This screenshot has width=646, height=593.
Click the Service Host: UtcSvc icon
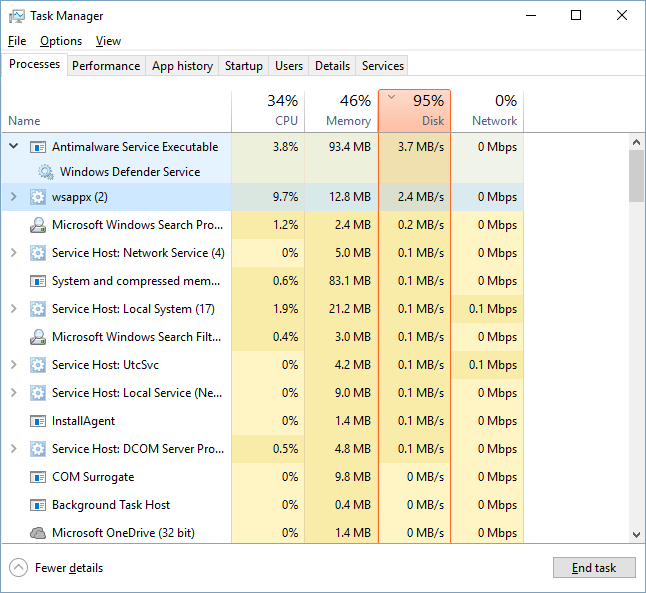[x=38, y=365]
